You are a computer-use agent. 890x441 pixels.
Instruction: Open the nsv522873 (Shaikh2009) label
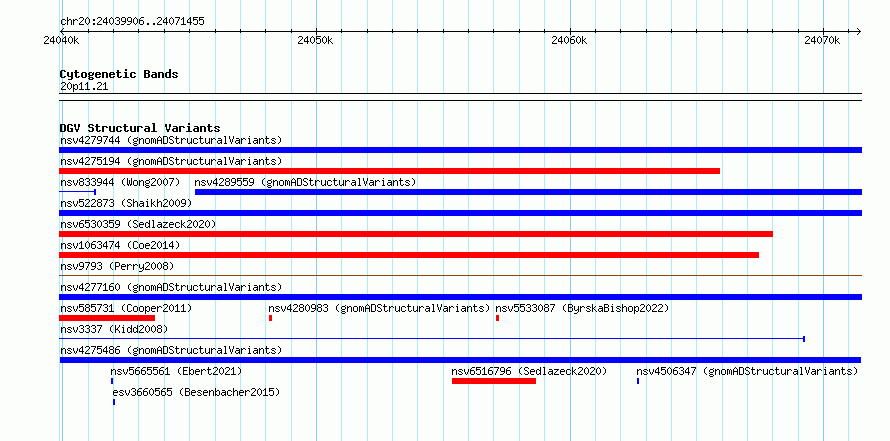tap(126, 203)
